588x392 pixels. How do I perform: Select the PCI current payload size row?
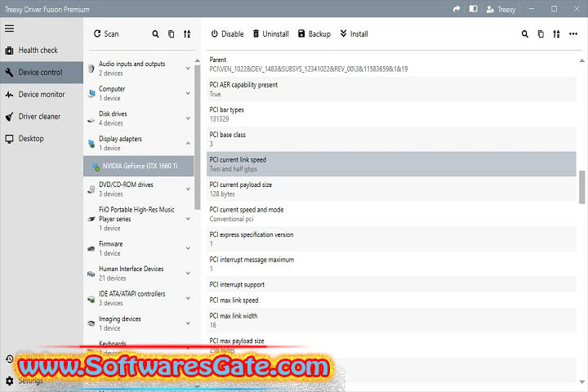391,189
